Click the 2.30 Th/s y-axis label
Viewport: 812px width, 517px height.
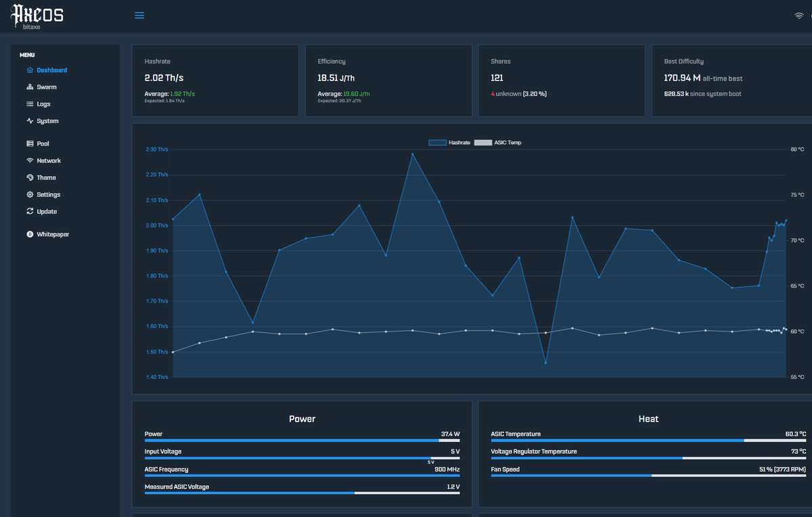pos(156,150)
